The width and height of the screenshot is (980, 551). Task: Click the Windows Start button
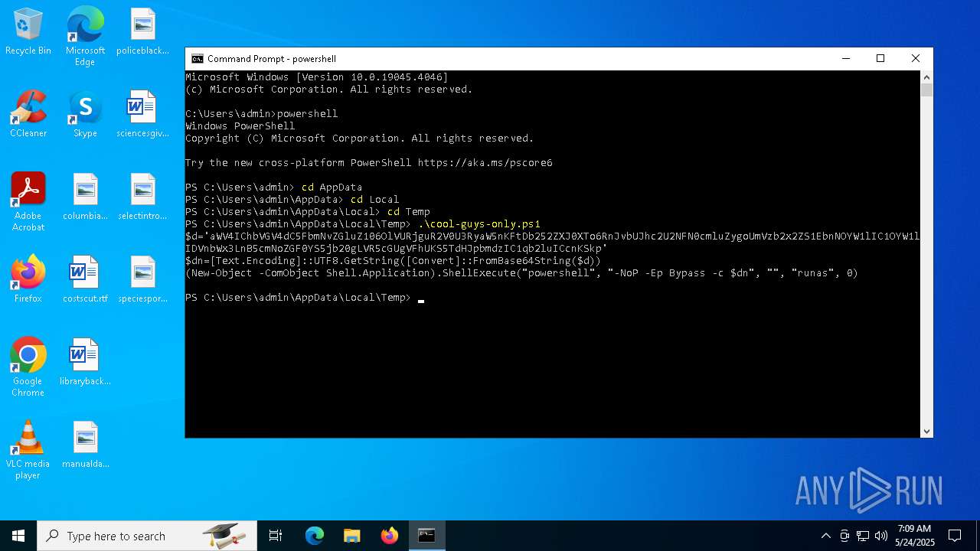(x=18, y=536)
